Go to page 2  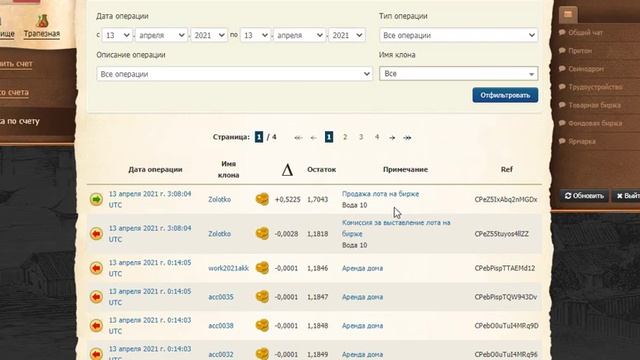pyautogui.click(x=345, y=137)
